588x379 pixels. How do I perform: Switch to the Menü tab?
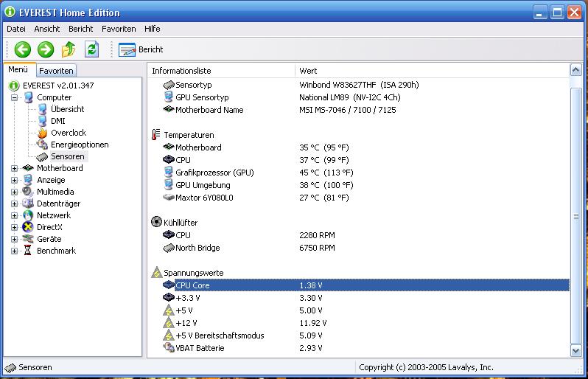18,70
